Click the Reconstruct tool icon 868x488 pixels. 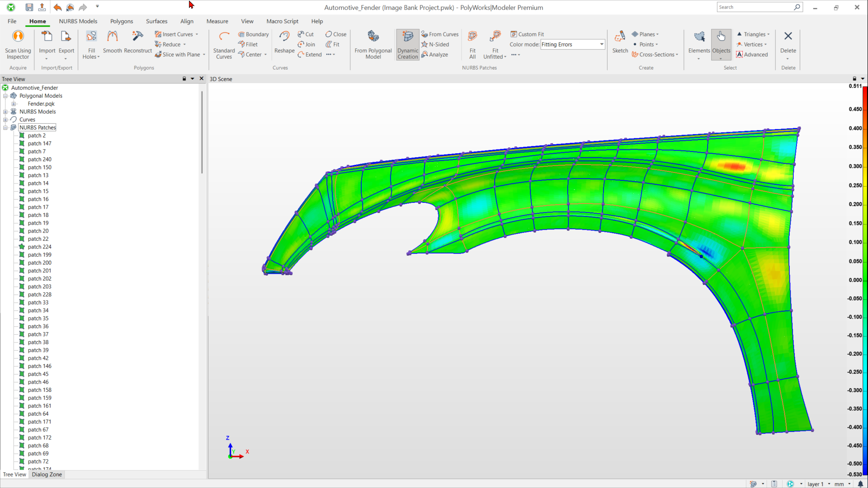tap(137, 37)
